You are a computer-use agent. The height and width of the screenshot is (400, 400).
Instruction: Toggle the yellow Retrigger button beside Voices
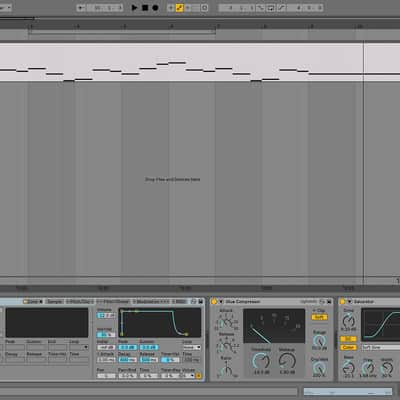(x=199, y=376)
